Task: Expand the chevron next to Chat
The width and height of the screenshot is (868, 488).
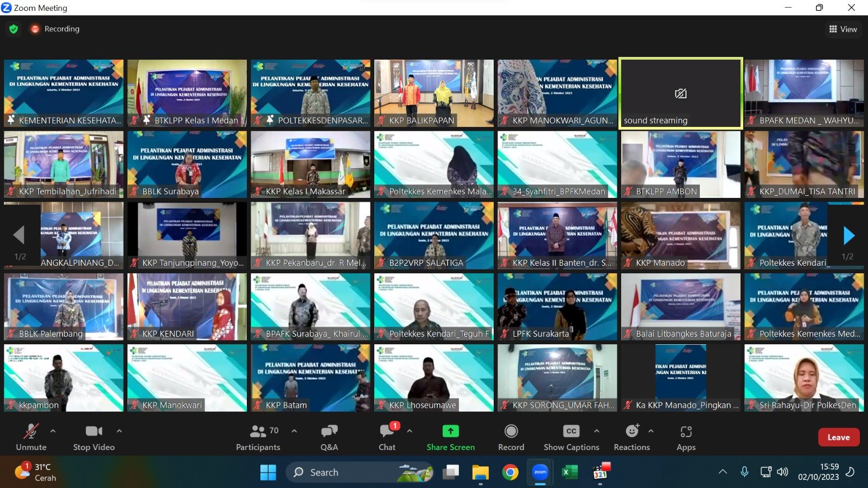Action: [410, 431]
